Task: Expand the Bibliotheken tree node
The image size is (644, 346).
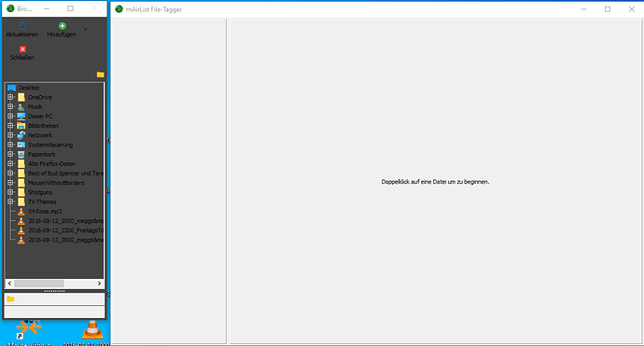Action: tap(10, 126)
